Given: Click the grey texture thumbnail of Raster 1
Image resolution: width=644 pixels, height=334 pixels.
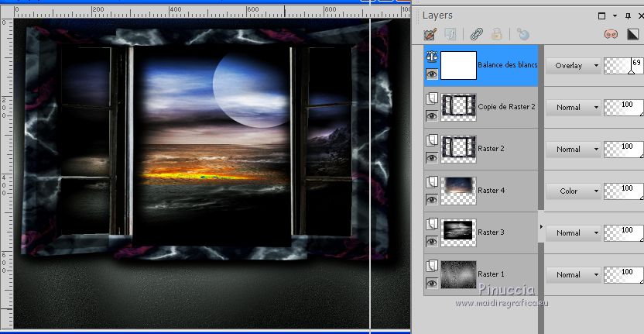Looking at the screenshot, I should [x=458, y=274].
